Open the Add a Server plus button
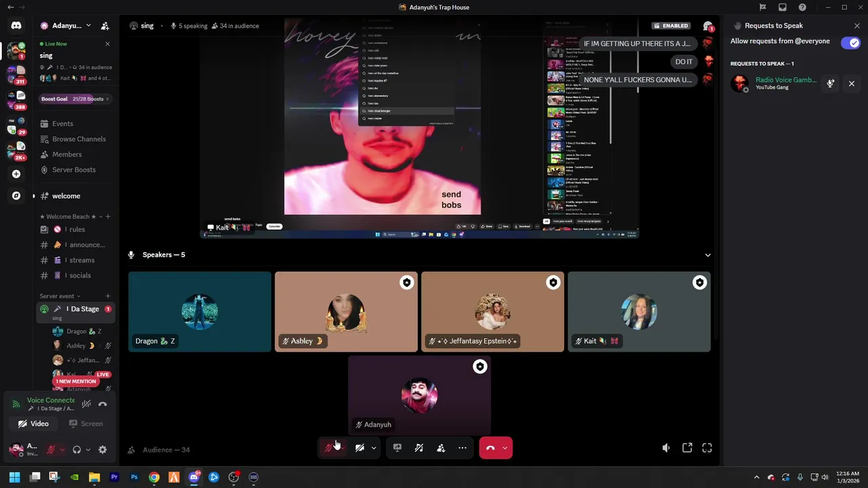The width and height of the screenshot is (868, 488). 16,174
